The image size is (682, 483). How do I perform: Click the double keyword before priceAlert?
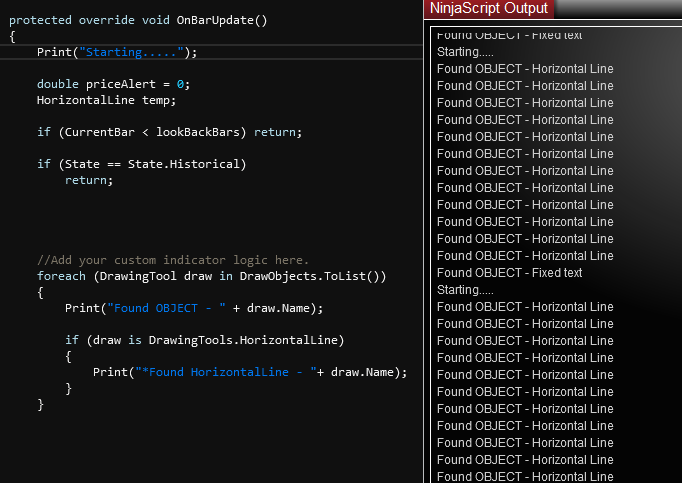(58, 84)
